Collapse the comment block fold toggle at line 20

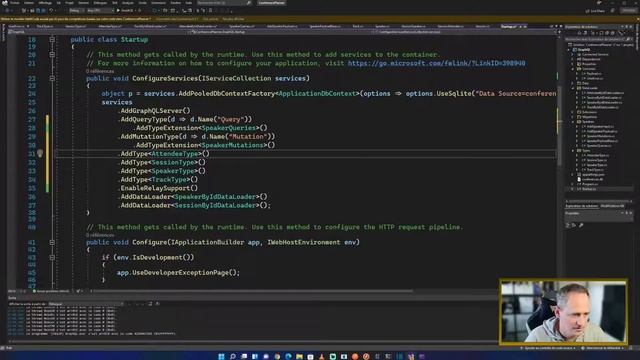(x=52, y=54)
